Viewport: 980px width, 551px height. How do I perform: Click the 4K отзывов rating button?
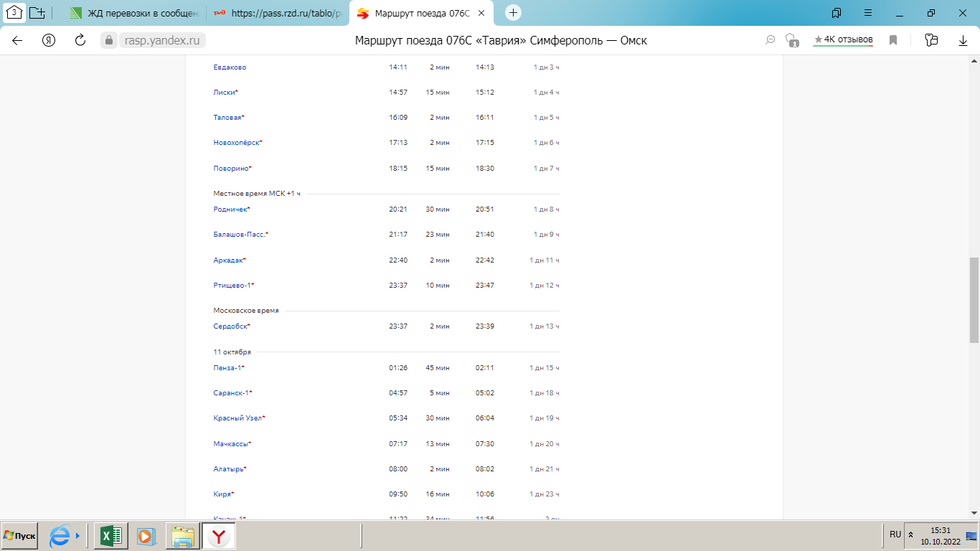(843, 40)
